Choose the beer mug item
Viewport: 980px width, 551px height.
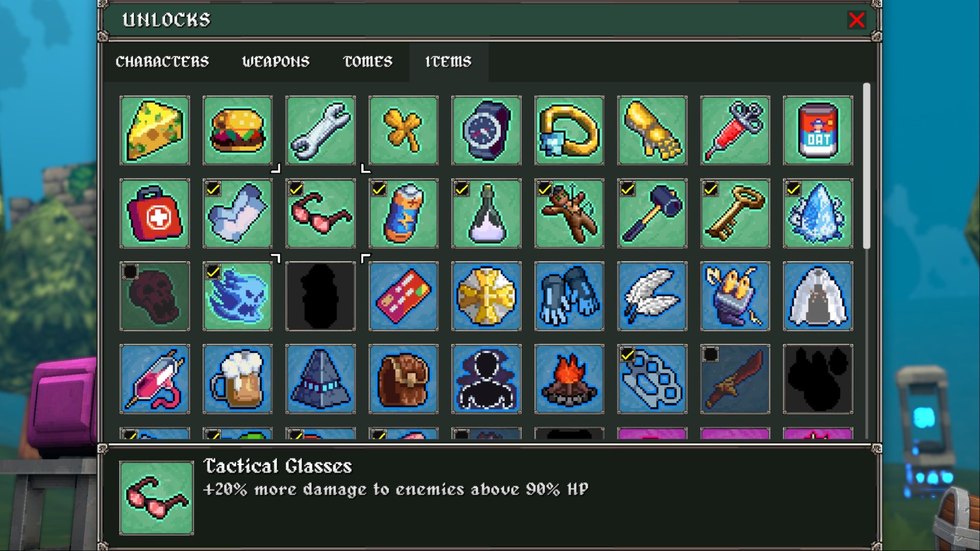coord(237,379)
